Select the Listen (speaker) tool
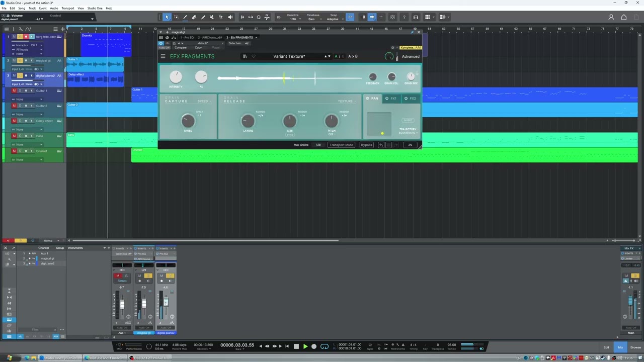The height and width of the screenshot is (362, 644). pyautogui.click(x=230, y=17)
